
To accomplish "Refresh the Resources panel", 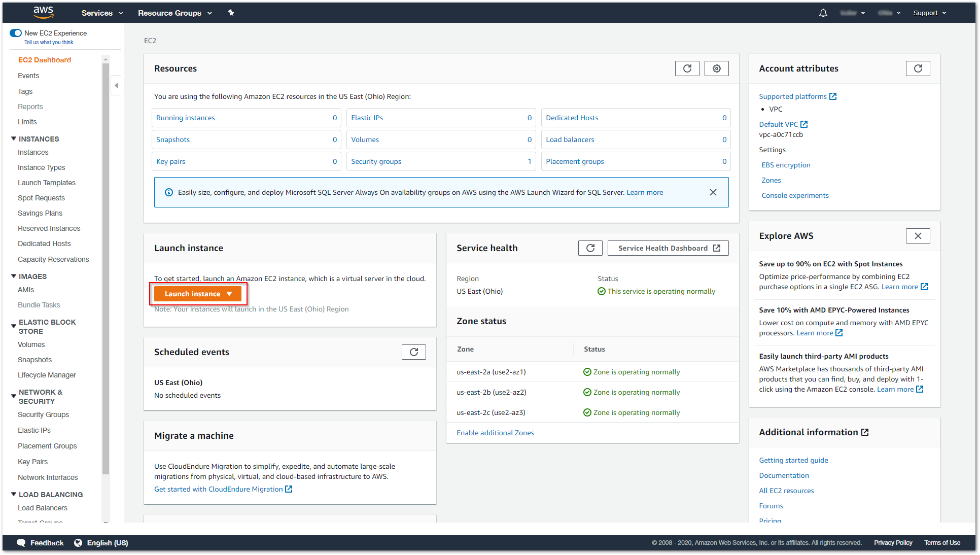I will click(x=687, y=68).
